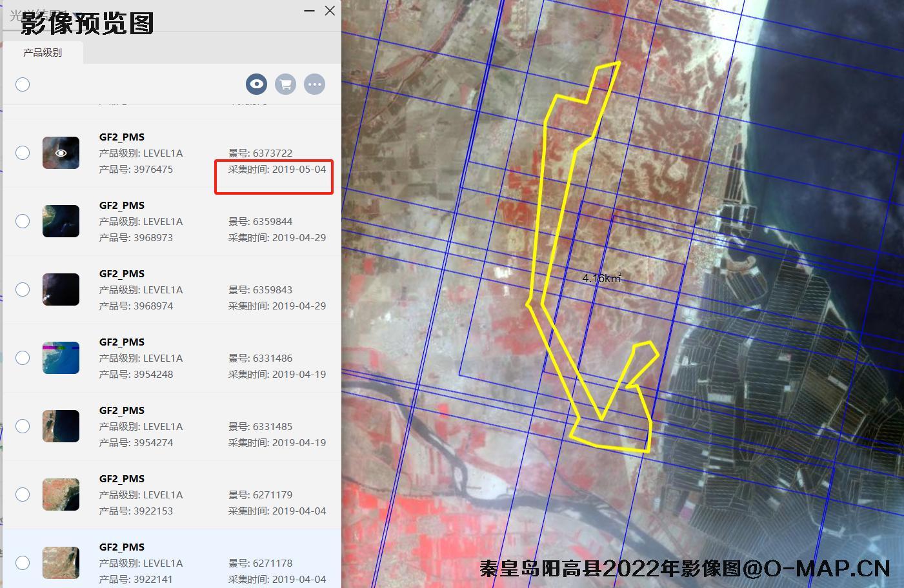
Task: Click the eye icon on scene 6373722 thumbnail
Action: pyautogui.click(x=61, y=153)
